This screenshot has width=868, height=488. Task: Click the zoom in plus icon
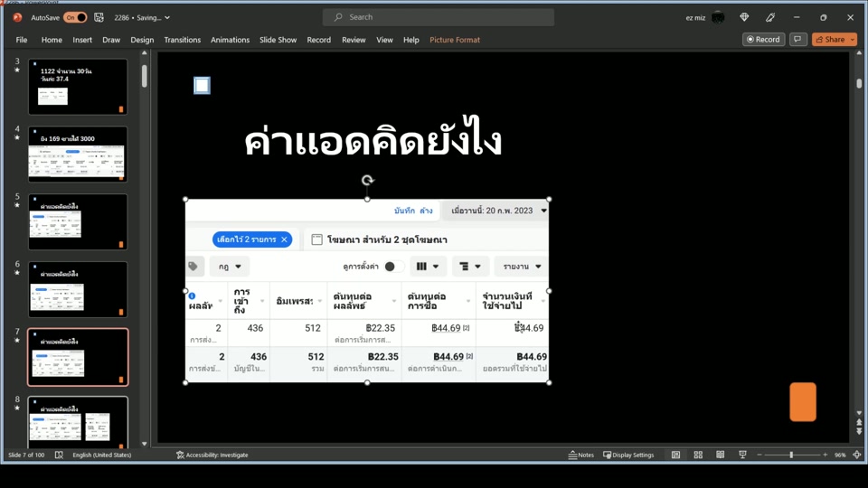point(825,455)
